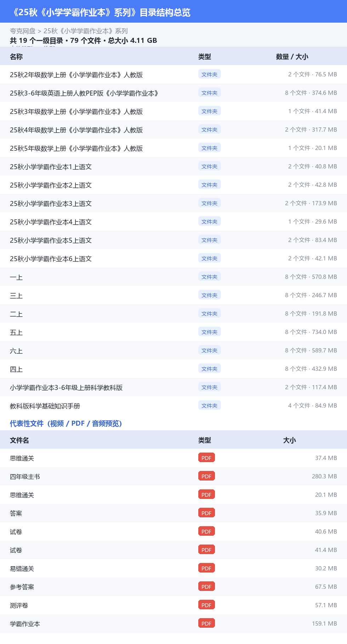
Task: Open file 思维通关 sized 20.1 MB
Action: click(22, 495)
